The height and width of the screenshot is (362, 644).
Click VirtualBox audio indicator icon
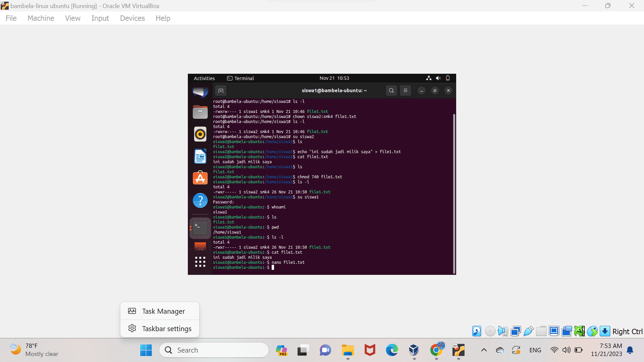point(503,331)
